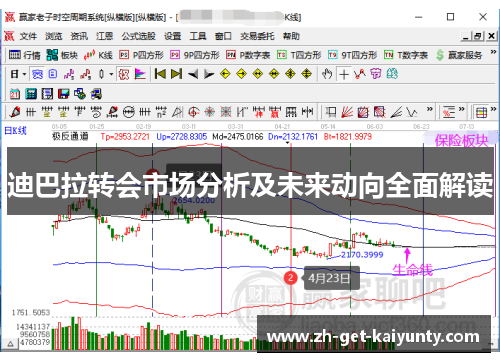
Task: Click the triangle button at chart bottom-left
Action: 10,343
